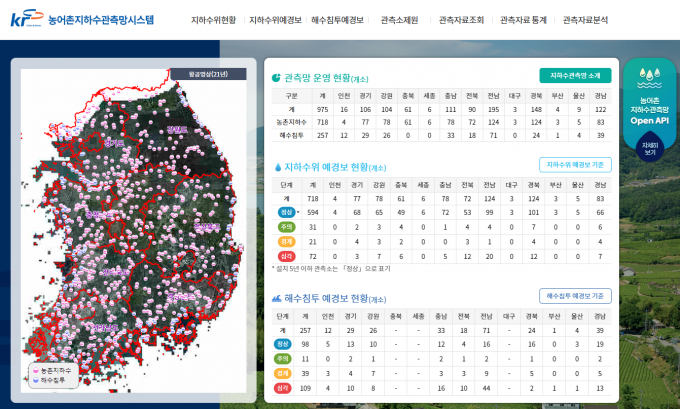Click the blue 정상 badge in groundwater table

pos(286,213)
